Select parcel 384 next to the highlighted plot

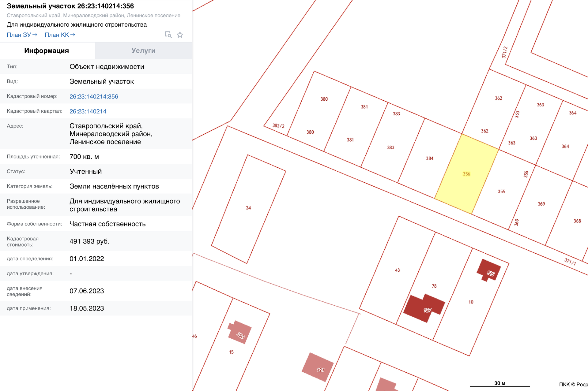tap(429, 158)
